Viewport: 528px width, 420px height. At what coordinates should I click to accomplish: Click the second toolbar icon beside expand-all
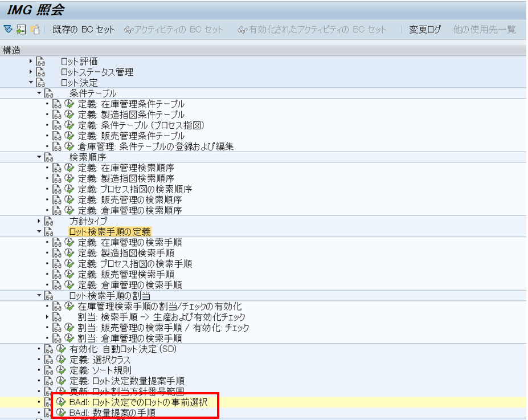coord(21,29)
